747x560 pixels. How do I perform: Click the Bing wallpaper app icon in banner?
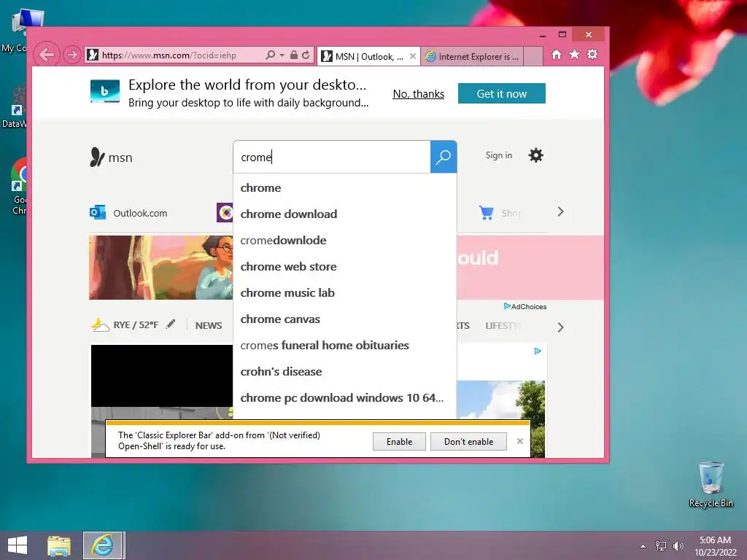[x=105, y=91]
